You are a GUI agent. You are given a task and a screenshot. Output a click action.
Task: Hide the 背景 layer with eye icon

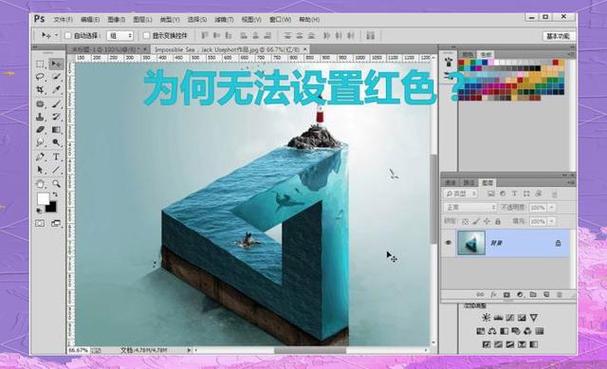pos(448,243)
